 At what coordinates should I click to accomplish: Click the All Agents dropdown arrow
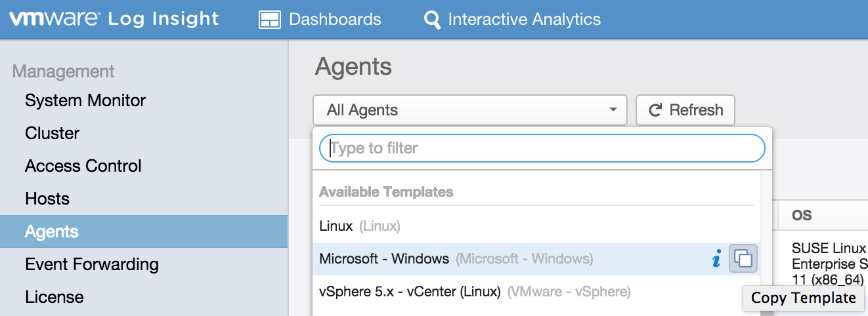(613, 110)
